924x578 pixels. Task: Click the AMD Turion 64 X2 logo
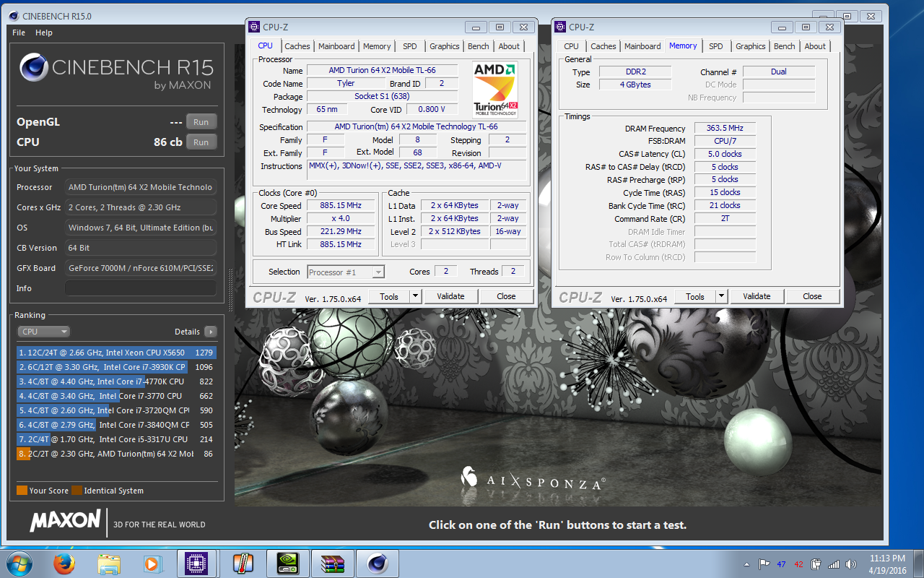pyautogui.click(x=495, y=90)
